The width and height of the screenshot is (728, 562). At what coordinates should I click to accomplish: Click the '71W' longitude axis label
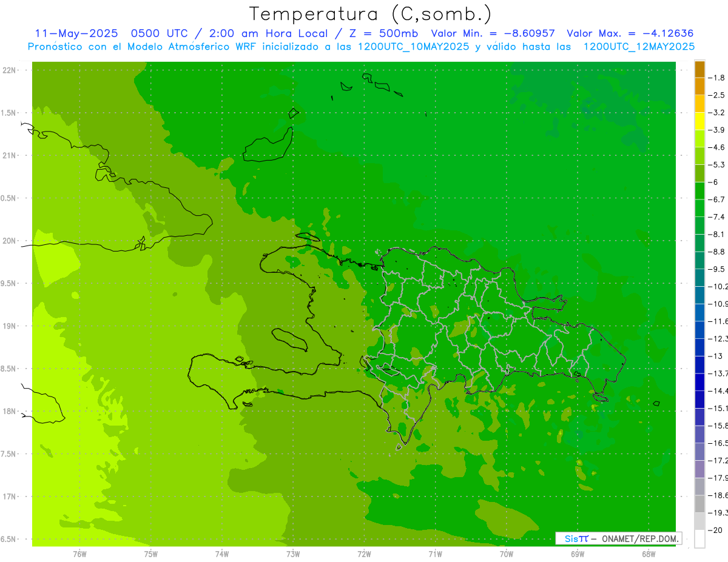[x=435, y=554]
